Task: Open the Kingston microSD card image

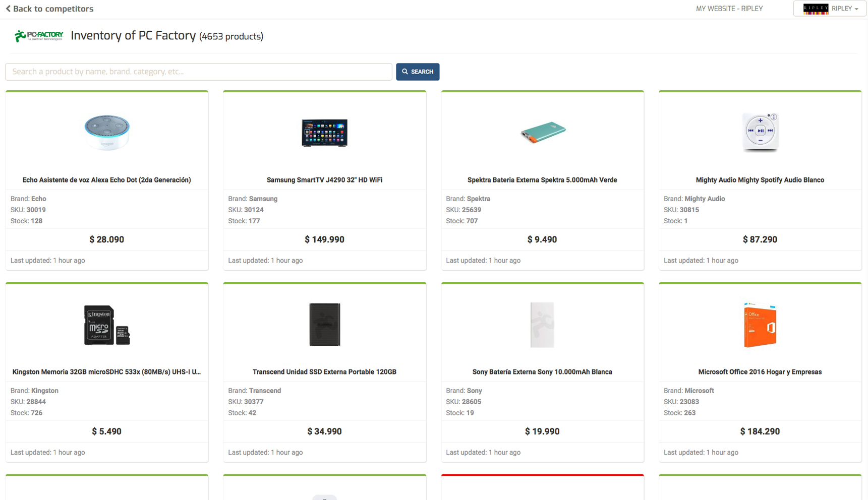Action: [107, 325]
